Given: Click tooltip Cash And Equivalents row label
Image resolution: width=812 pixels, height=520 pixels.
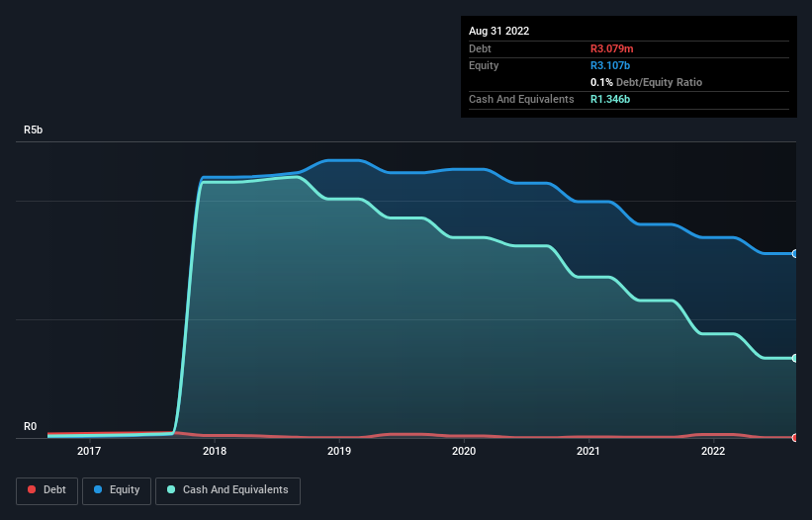Looking at the screenshot, I should click(x=521, y=99).
